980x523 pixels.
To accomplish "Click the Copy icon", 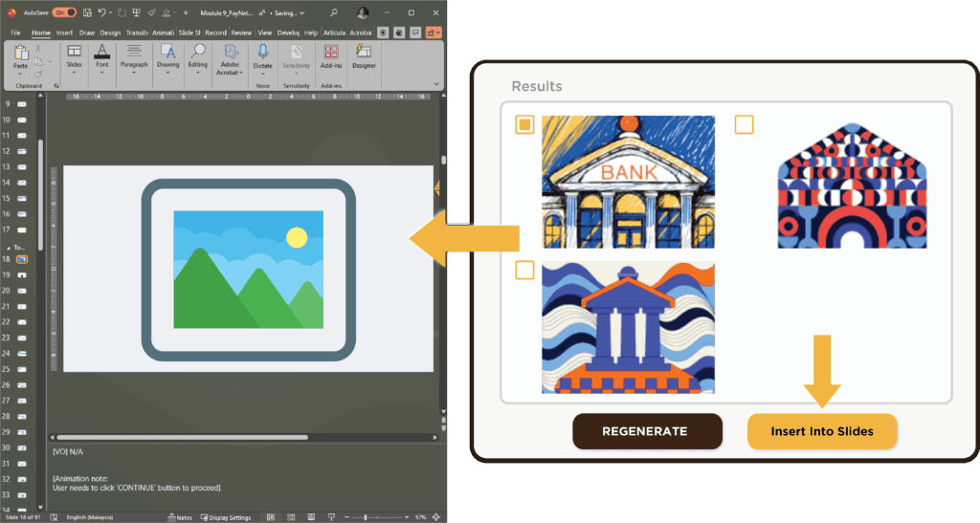I will [38, 61].
